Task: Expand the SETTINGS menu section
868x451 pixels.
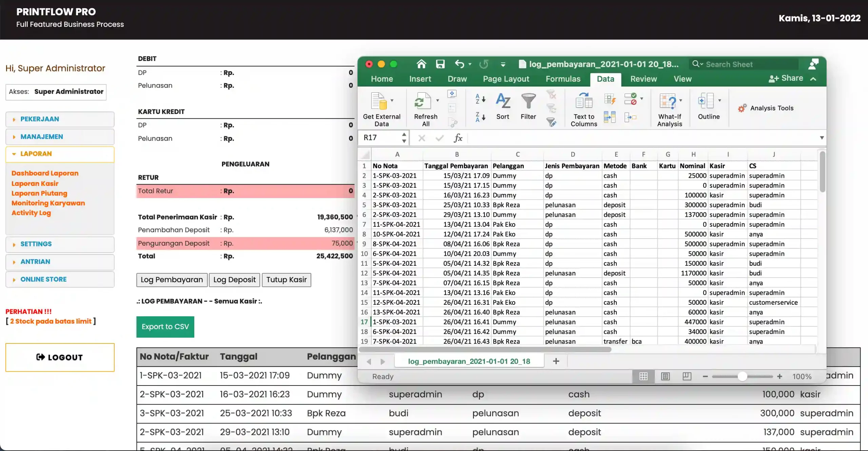Action: pos(60,244)
